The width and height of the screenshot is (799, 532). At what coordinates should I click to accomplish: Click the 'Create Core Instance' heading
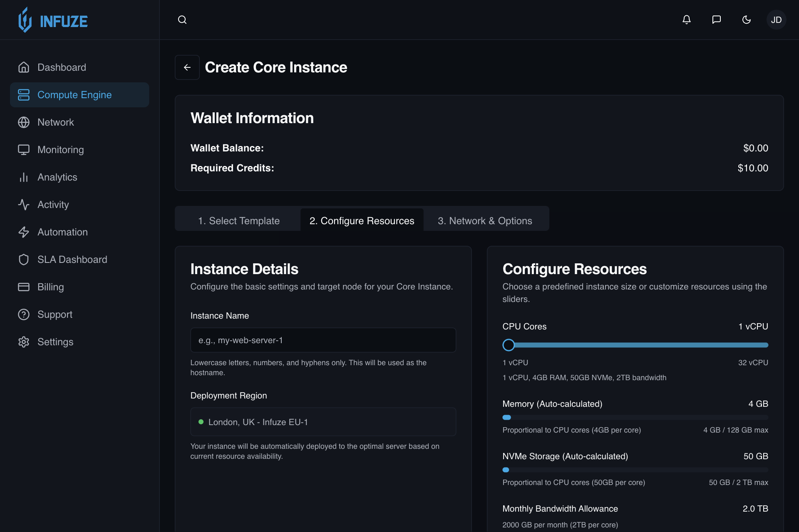pos(276,67)
